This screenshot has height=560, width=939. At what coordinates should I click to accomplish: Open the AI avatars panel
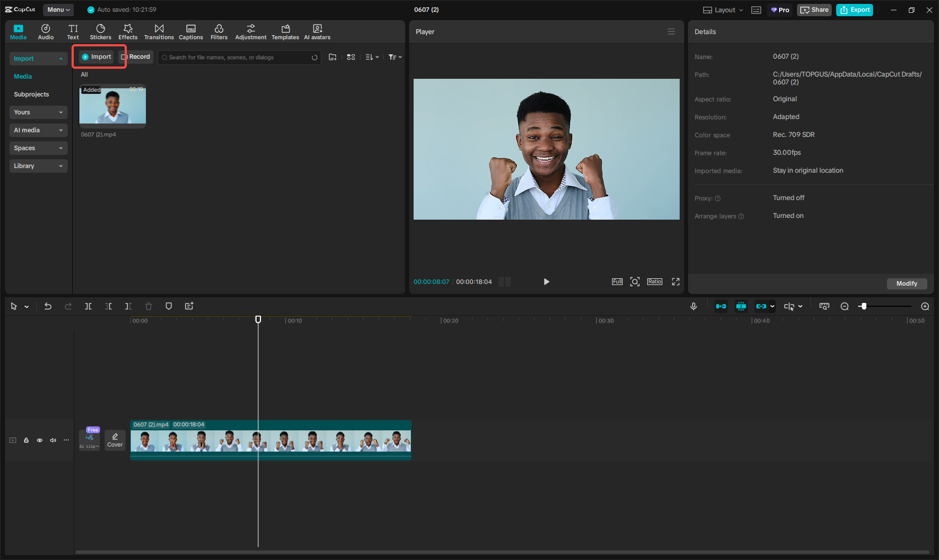[x=317, y=31]
